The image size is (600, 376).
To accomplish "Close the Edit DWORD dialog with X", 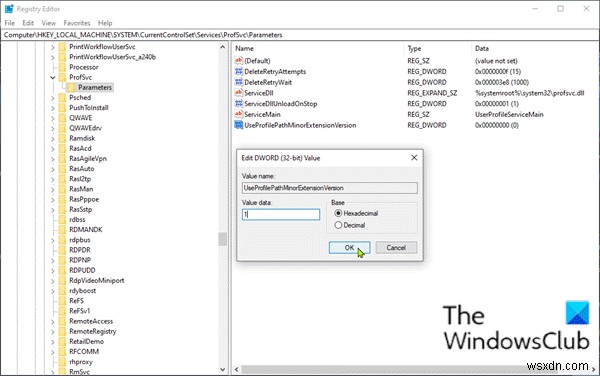I will click(414, 158).
